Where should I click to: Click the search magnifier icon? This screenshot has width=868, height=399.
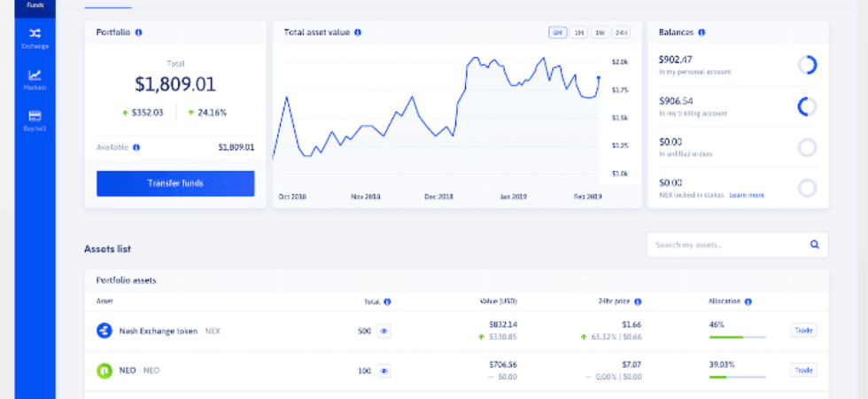pyautogui.click(x=815, y=244)
